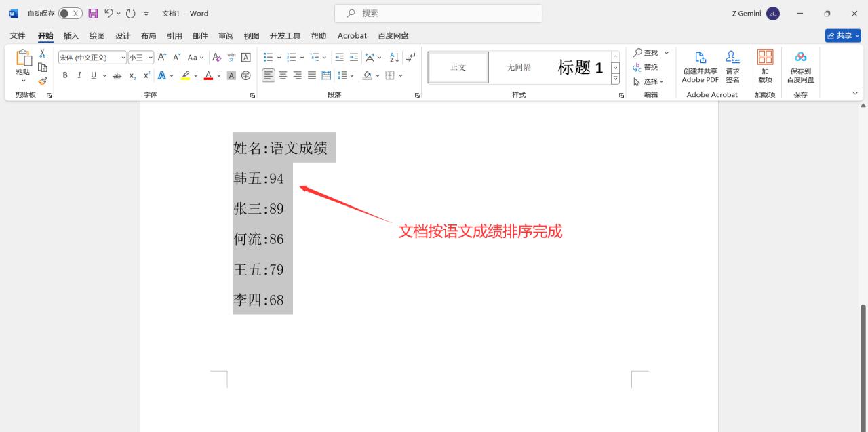Click the Copy icon in clipboard group
The width and height of the screenshot is (868, 432).
(x=42, y=67)
